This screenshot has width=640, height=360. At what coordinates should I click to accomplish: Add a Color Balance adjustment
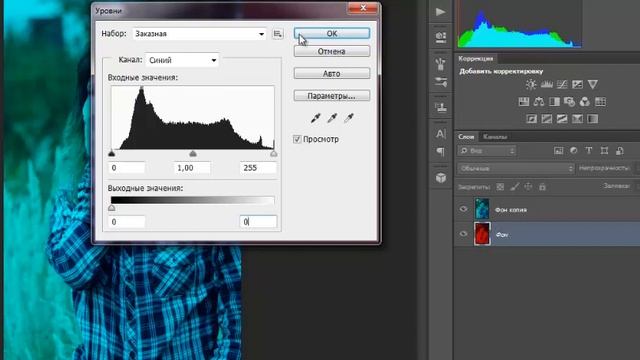click(x=539, y=102)
